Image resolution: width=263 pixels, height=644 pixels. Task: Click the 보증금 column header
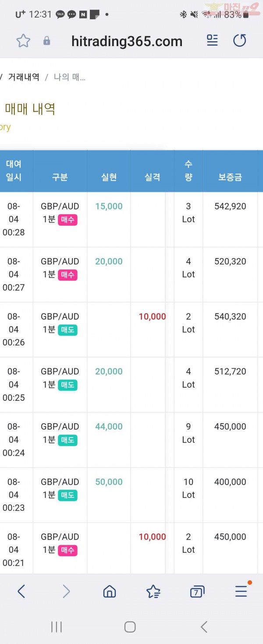click(230, 177)
